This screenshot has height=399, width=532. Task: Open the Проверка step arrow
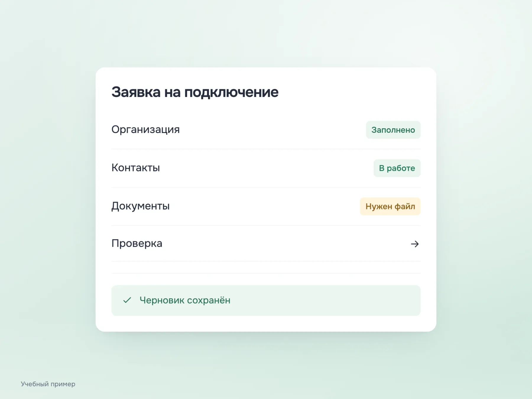coord(415,244)
